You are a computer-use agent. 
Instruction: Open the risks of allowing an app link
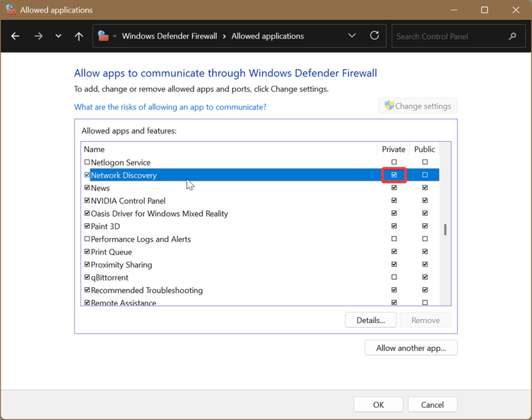click(x=170, y=107)
